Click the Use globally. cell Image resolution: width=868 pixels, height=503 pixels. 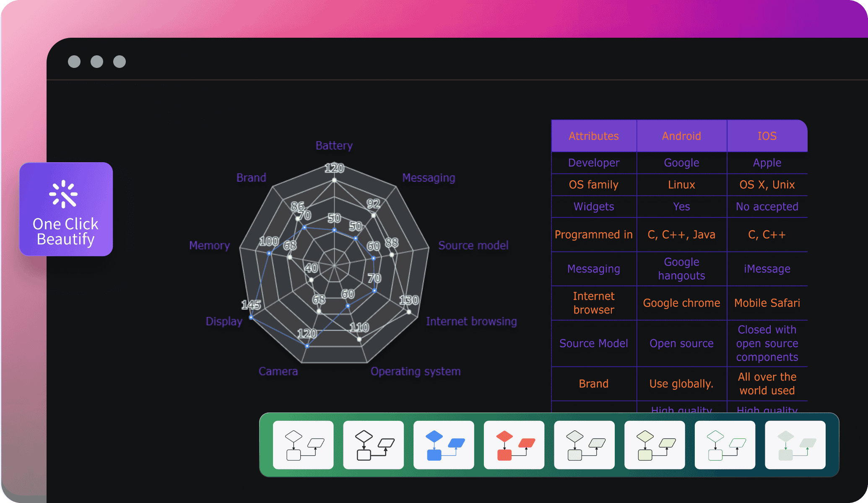(x=681, y=384)
